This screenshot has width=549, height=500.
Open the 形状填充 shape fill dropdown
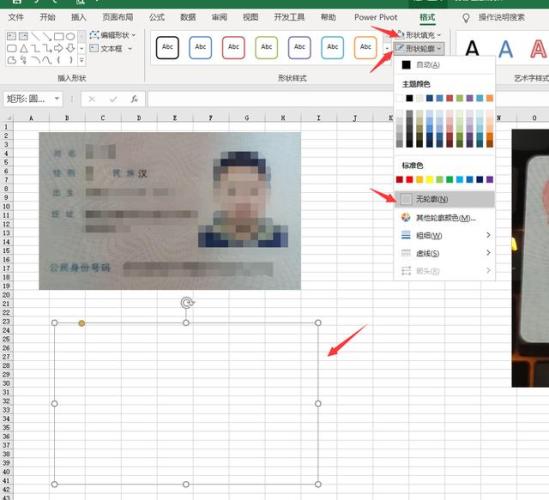[419, 35]
